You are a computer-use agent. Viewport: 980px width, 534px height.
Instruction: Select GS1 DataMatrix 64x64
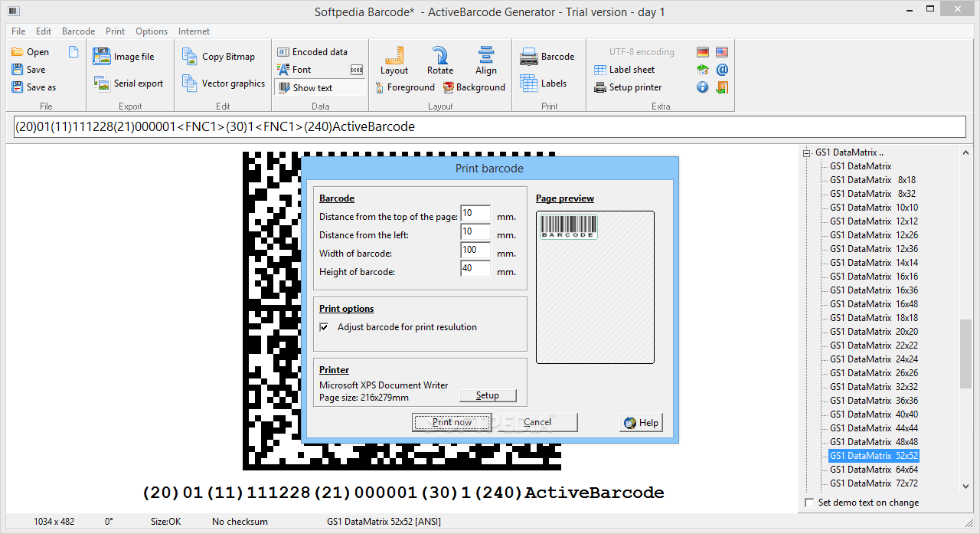tap(874, 470)
